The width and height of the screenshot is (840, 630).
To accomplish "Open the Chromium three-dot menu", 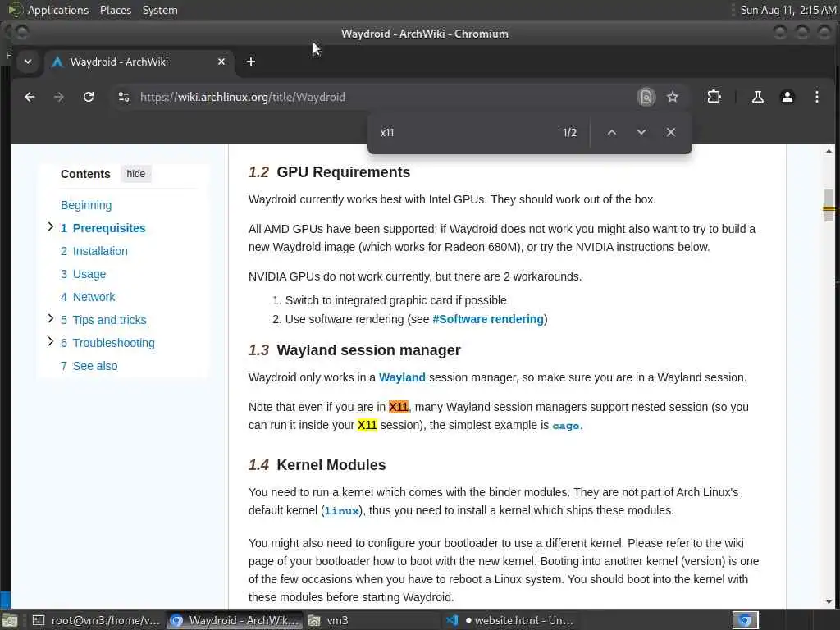I will click(816, 97).
